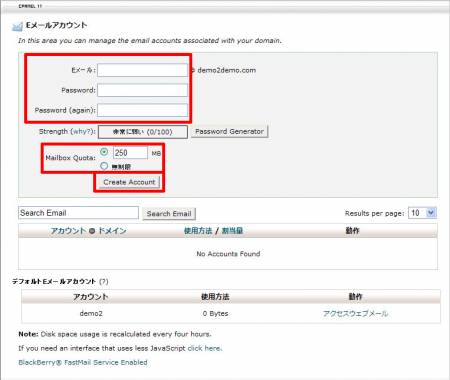Click the Password Generator button
450x380 pixels.
(229, 131)
